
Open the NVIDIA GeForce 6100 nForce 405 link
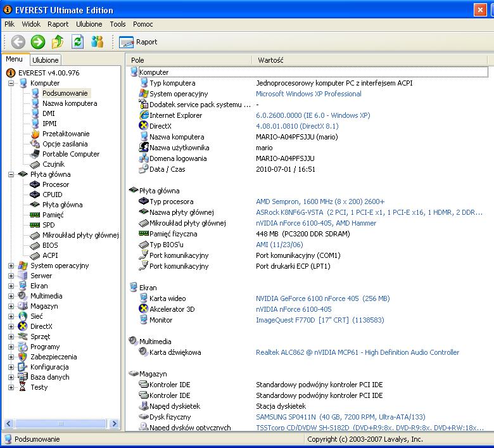point(322,298)
